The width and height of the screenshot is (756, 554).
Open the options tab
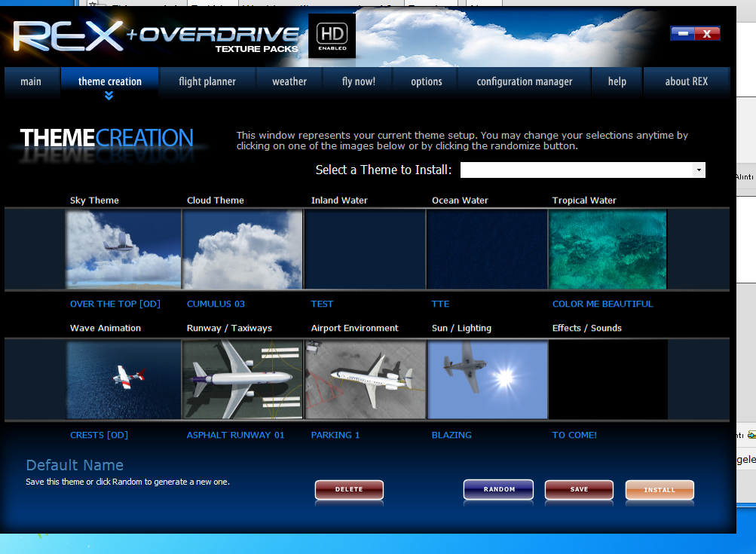coord(426,82)
